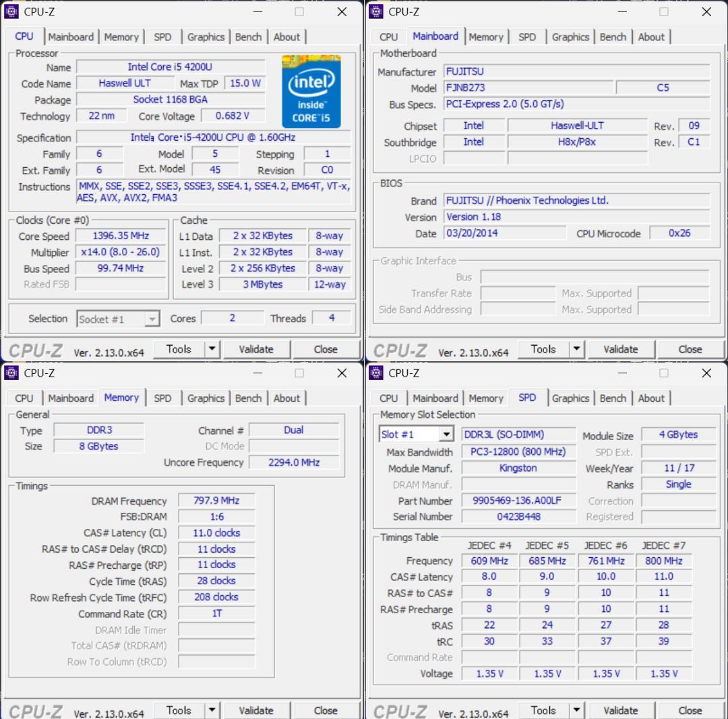
Task: Open Tools dropdown arrow in the Motherboard window
Action: point(576,348)
